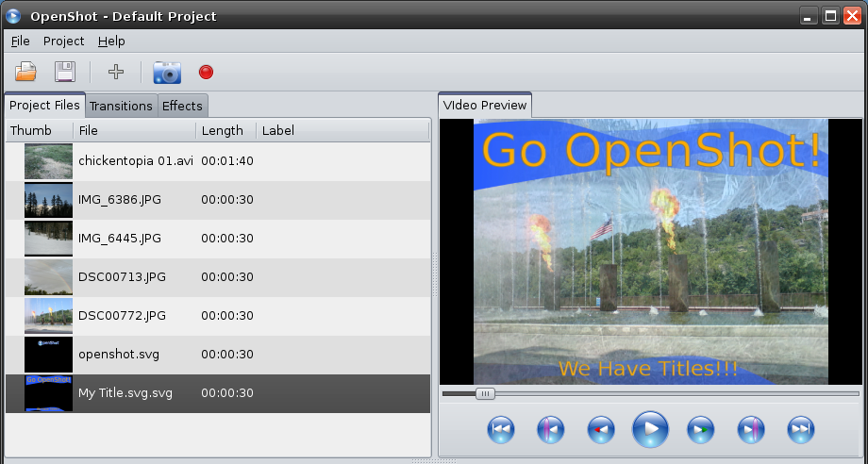This screenshot has width=868, height=464.
Task: Sort files by the Length column header
Action: pos(223,131)
